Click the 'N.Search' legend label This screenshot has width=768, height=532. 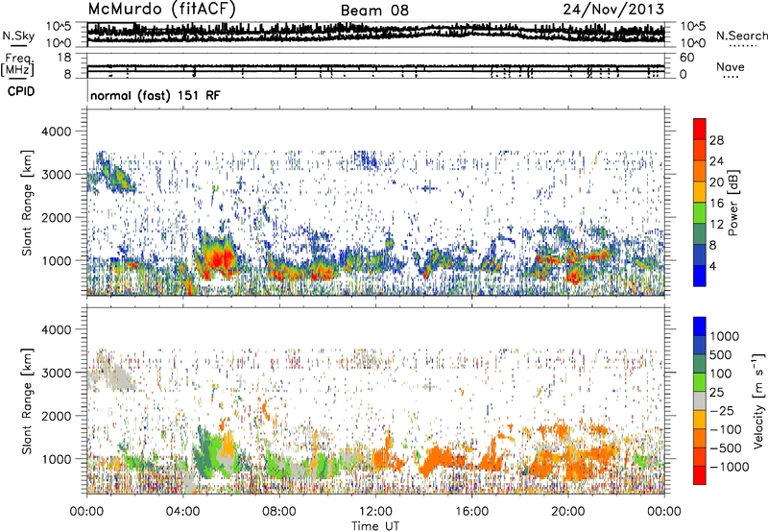coord(741,36)
